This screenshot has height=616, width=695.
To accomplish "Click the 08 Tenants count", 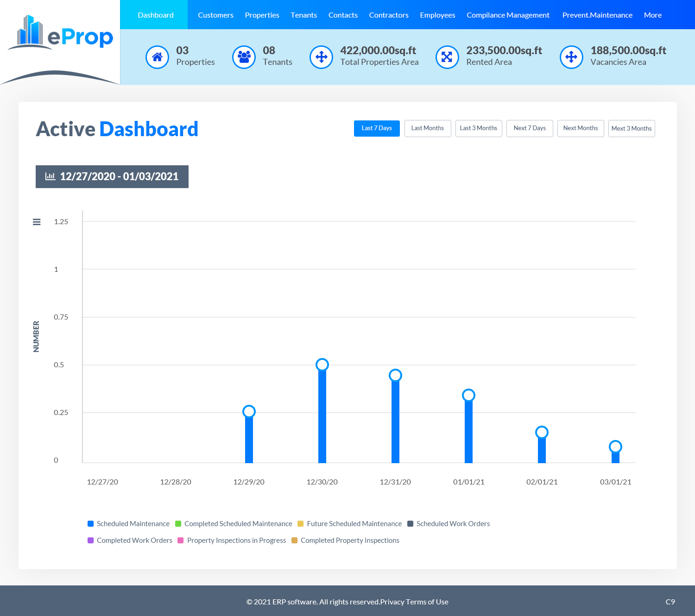I will click(x=269, y=50).
